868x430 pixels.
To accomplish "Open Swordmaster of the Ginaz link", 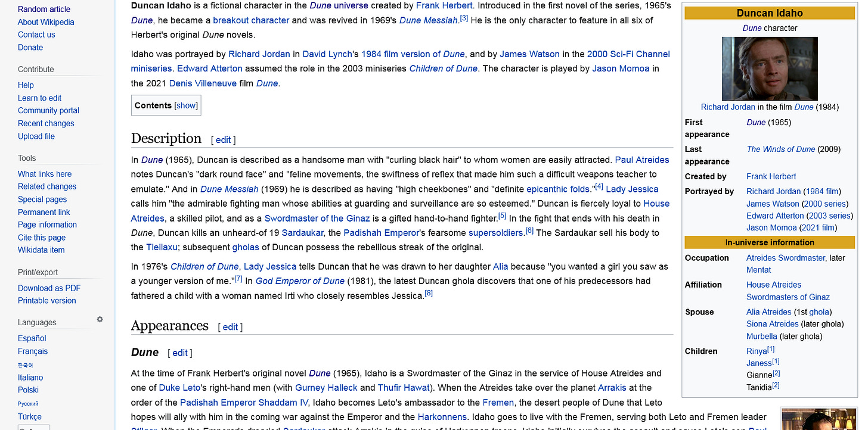I will coord(317,218).
